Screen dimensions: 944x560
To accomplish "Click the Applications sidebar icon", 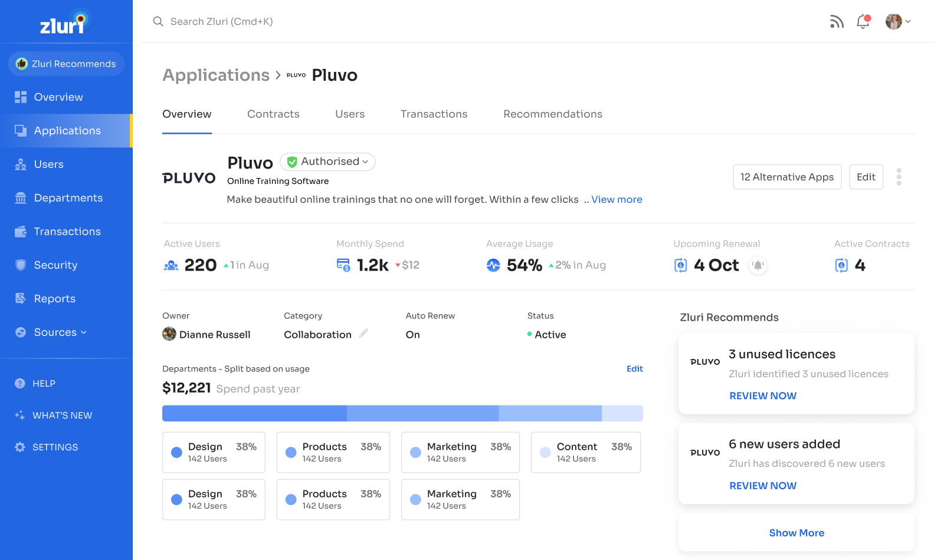I will (x=21, y=131).
